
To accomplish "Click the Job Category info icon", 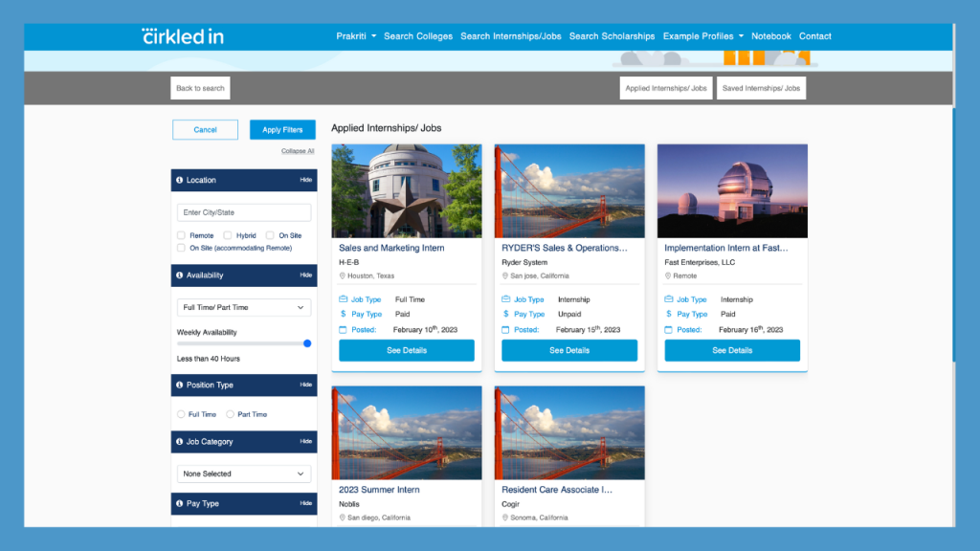I will 179,442.
